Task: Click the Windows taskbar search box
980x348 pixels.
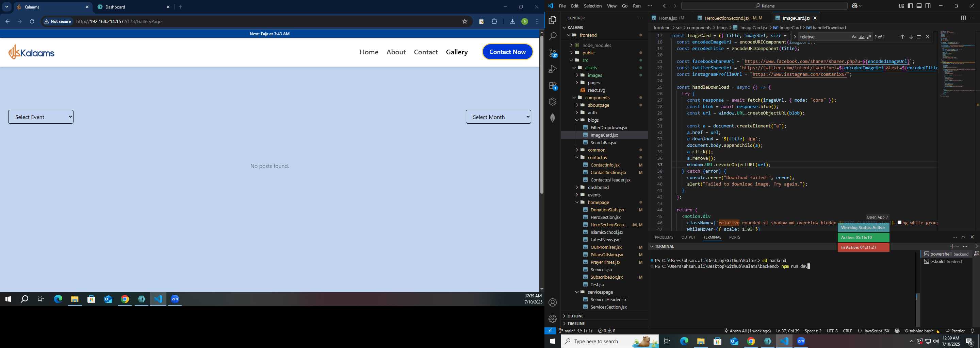Action: point(609,342)
